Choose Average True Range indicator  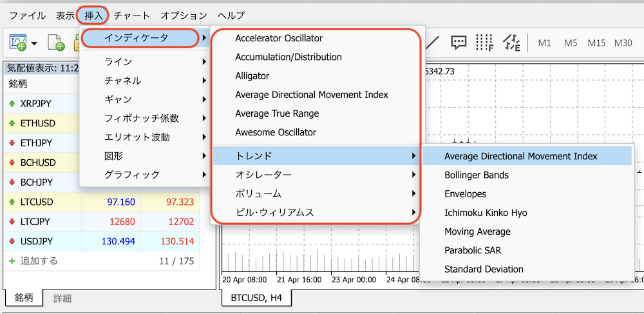point(277,113)
